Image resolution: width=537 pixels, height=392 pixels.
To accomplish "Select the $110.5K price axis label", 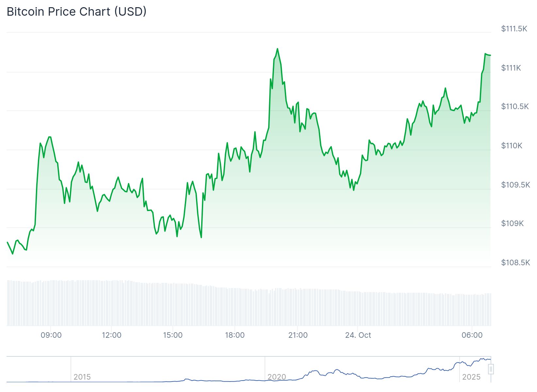I will click(515, 106).
